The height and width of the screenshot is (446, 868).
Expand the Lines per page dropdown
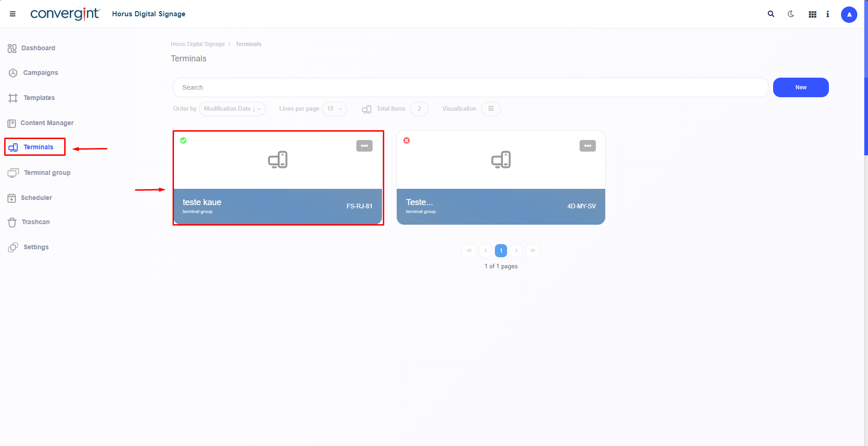point(334,109)
